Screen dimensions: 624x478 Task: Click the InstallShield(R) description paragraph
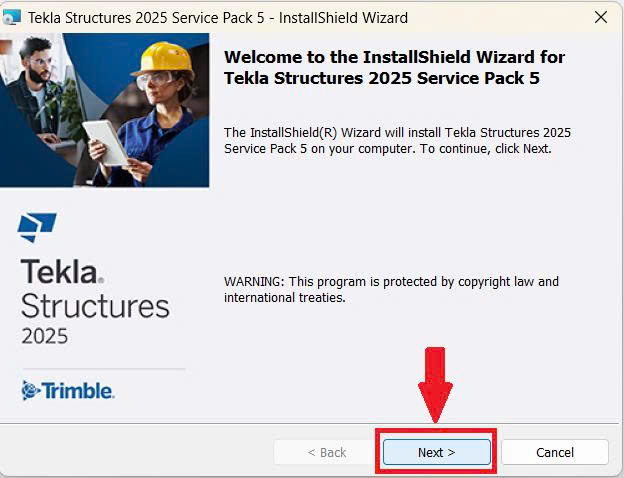click(397, 140)
